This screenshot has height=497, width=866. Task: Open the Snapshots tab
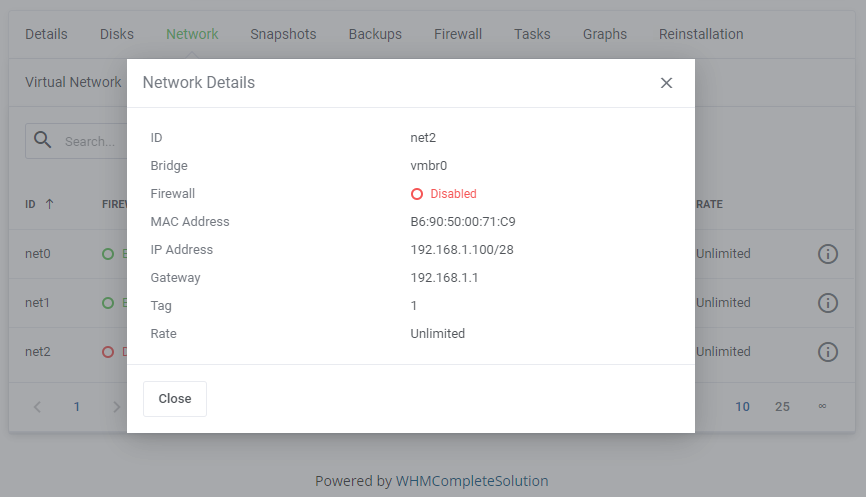(283, 34)
